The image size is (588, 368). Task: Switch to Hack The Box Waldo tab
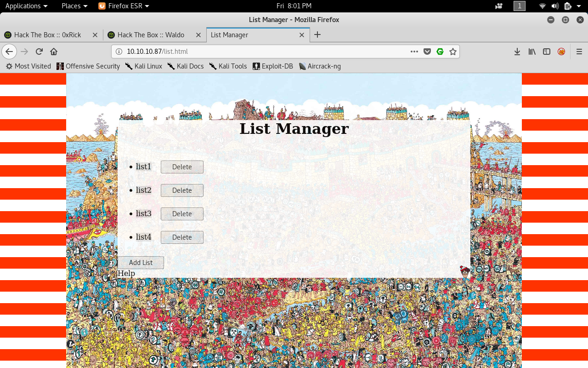tap(151, 35)
